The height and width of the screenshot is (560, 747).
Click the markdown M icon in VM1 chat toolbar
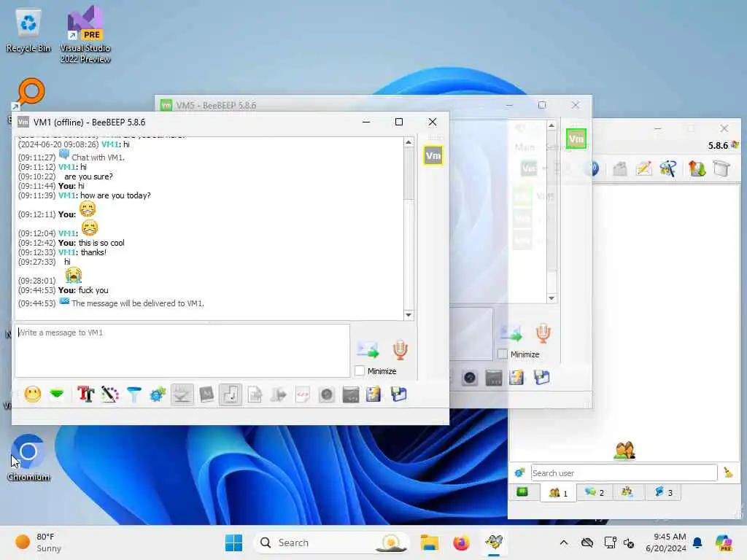click(206, 394)
